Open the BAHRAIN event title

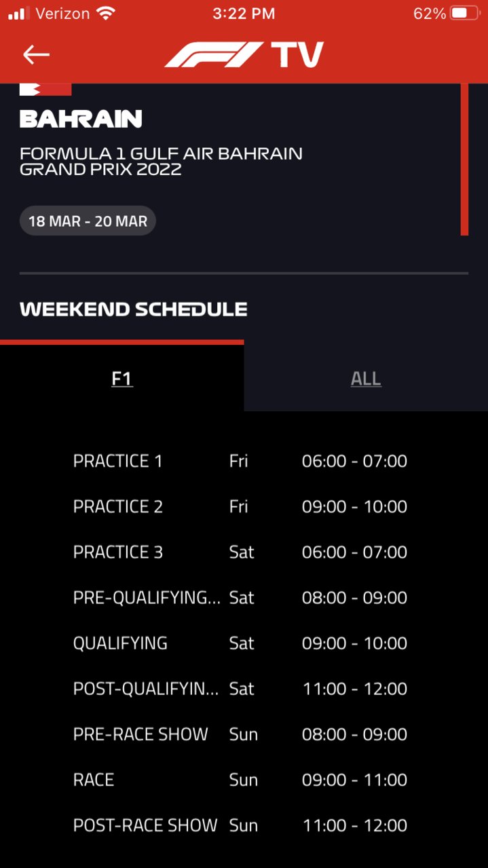pyautogui.click(x=81, y=119)
